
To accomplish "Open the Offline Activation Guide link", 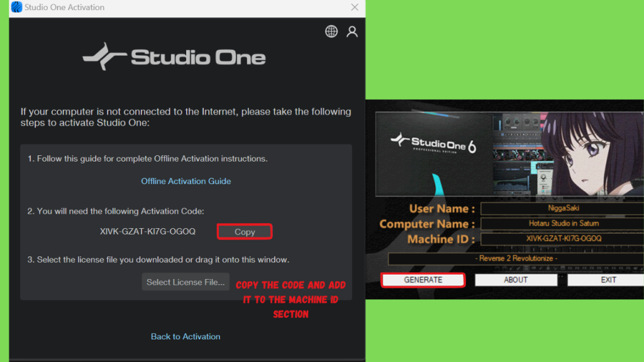I will click(x=186, y=181).
